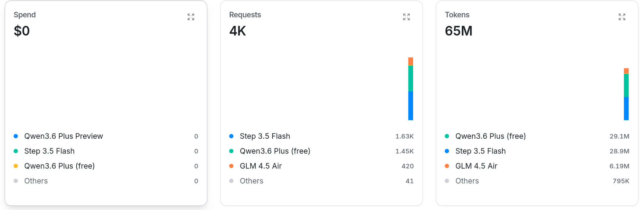Click the orange dot beside GLM 4.5 Air in Requests
The image size is (644, 210).
click(231, 166)
